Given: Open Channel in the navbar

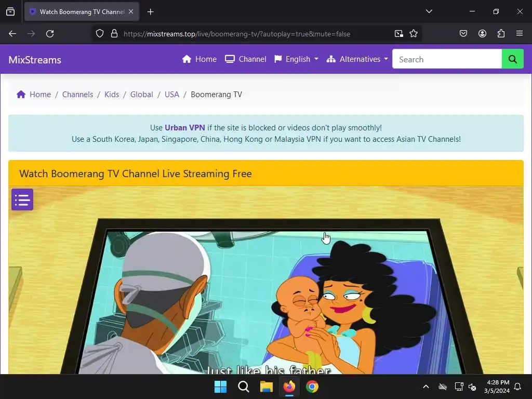Looking at the screenshot, I should tap(245, 59).
